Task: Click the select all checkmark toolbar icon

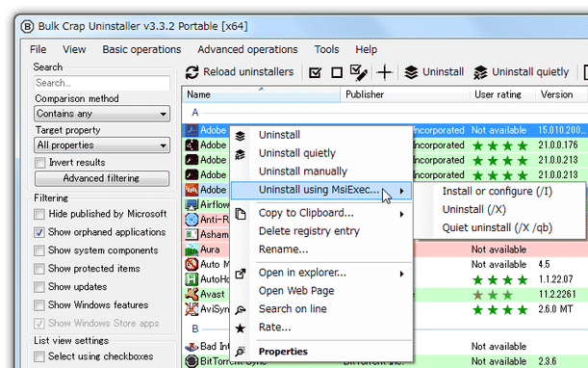Action: coord(315,72)
